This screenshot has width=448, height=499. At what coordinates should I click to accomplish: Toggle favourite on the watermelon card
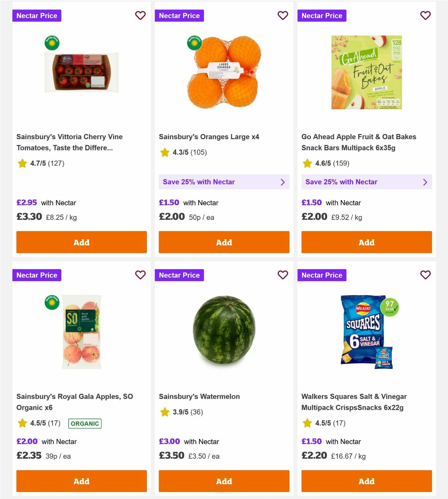coord(283,275)
